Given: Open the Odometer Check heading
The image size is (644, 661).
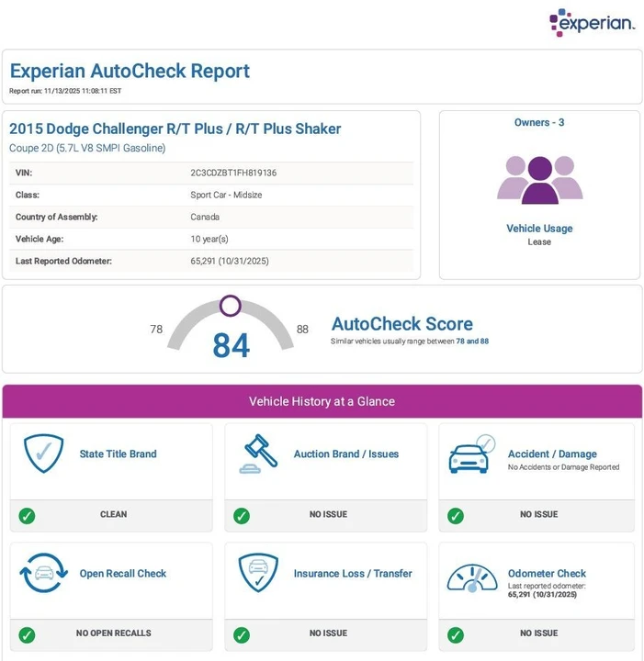Looking at the screenshot, I should pyautogui.click(x=547, y=573).
